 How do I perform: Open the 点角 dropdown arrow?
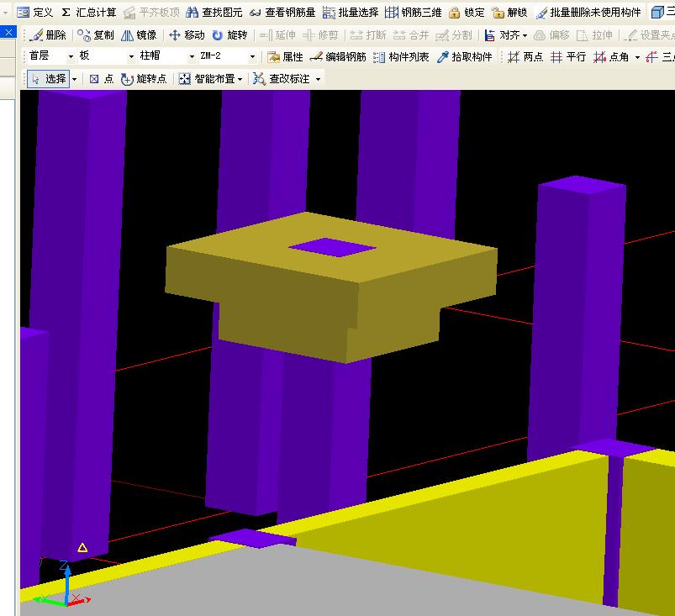tap(637, 57)
